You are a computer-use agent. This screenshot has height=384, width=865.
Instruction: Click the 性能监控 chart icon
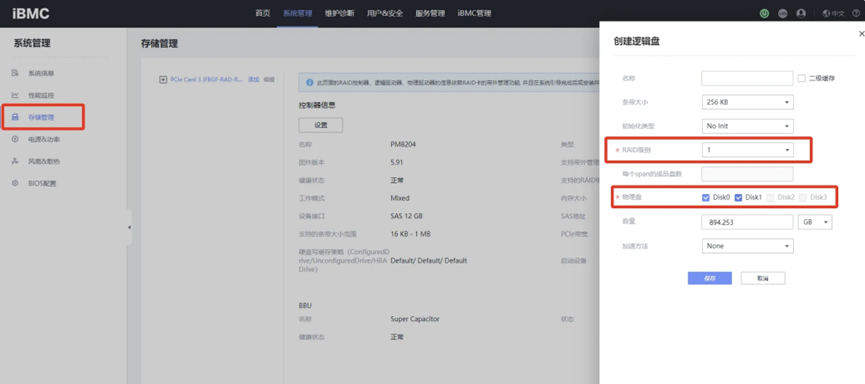[x=15, y=95]
